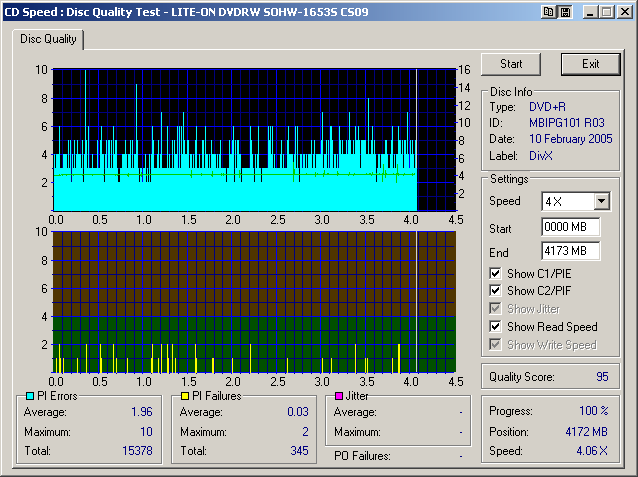
Task: Maximize the Disc Quality Test window
Action: [x=606, y=12]
